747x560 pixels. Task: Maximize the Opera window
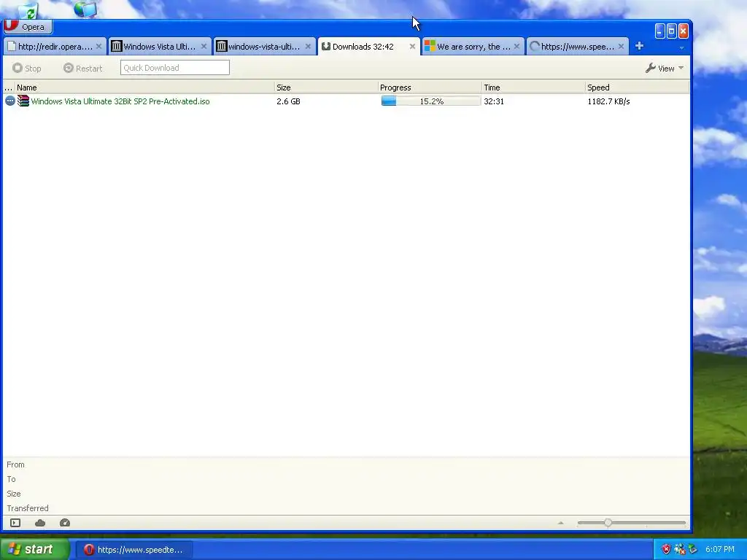(671, 31)
